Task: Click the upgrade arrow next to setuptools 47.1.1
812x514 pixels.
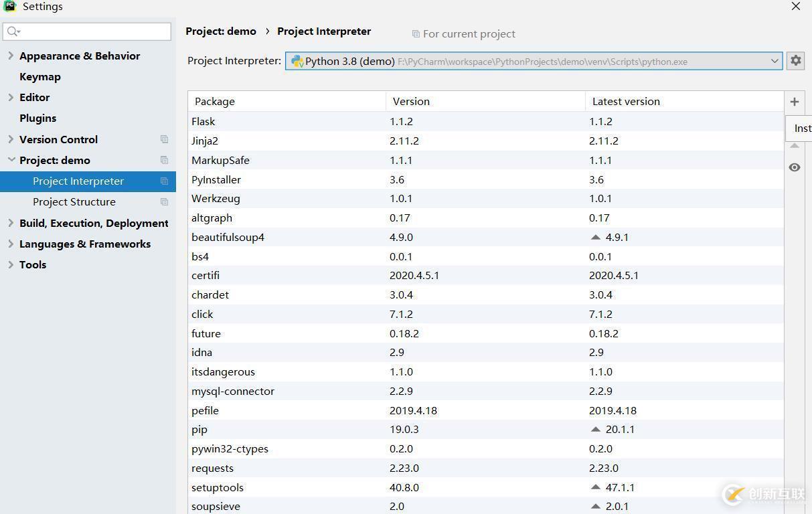Action: click(x=596, y=487)
